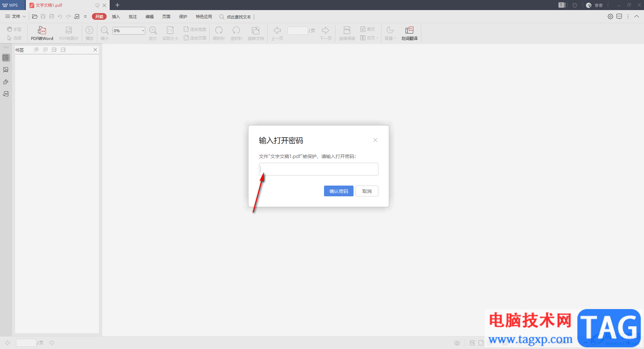Image resolution: width=644 pixels, height=349 pixels.
Task: Click the PDF转Word button
Action: [x=42, y=34]
